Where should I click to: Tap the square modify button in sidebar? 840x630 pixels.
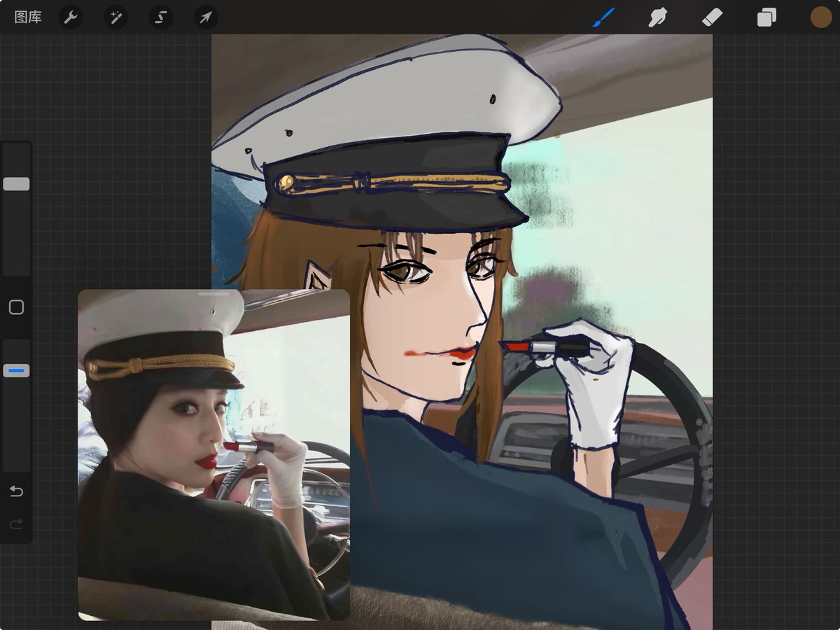click(16, 307)
